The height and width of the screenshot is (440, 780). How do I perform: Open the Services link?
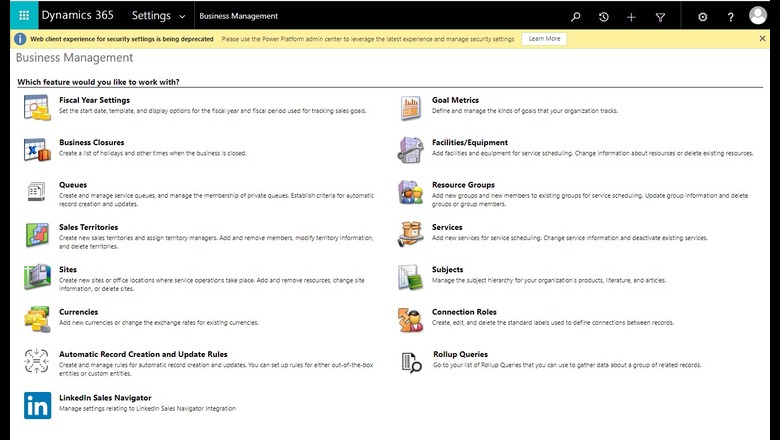point(447,227)
